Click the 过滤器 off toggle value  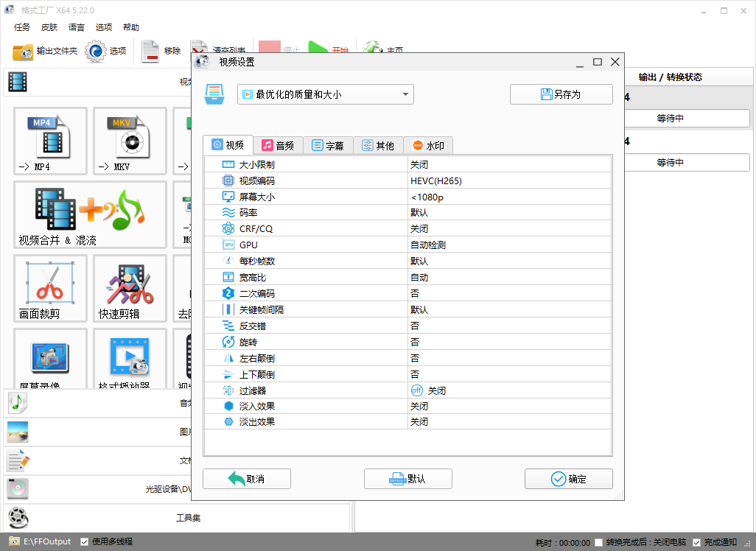coord(417,390)
